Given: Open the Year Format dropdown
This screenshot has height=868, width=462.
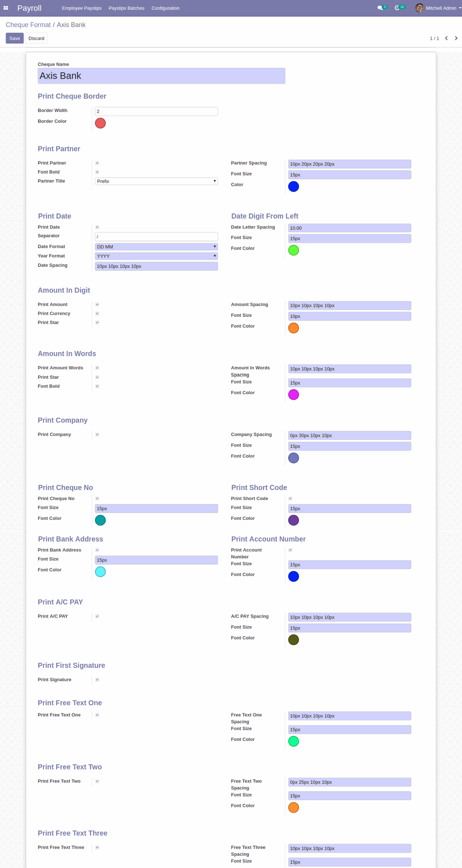Looking at the screenshot, I should (156, 256).
